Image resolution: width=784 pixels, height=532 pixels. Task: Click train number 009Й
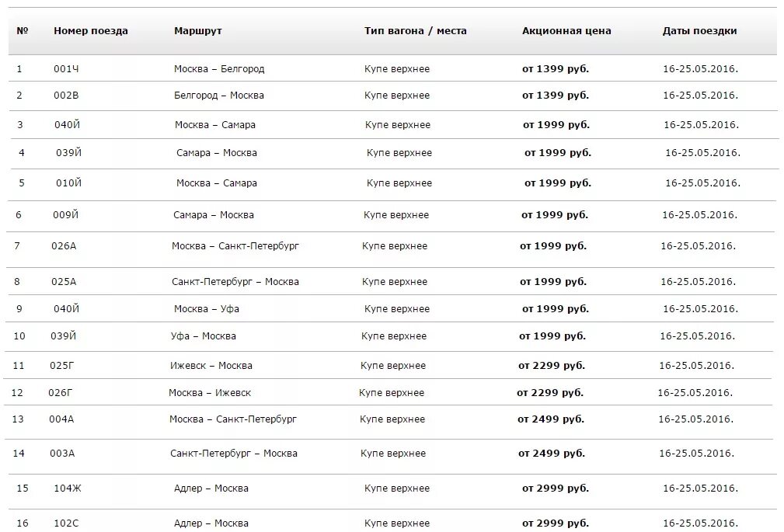click(66, 215)
